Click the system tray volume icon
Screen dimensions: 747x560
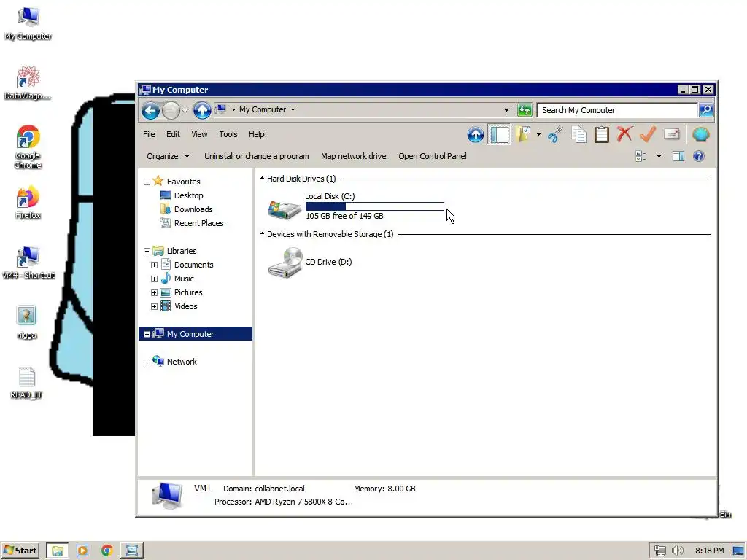pos(677,551)
